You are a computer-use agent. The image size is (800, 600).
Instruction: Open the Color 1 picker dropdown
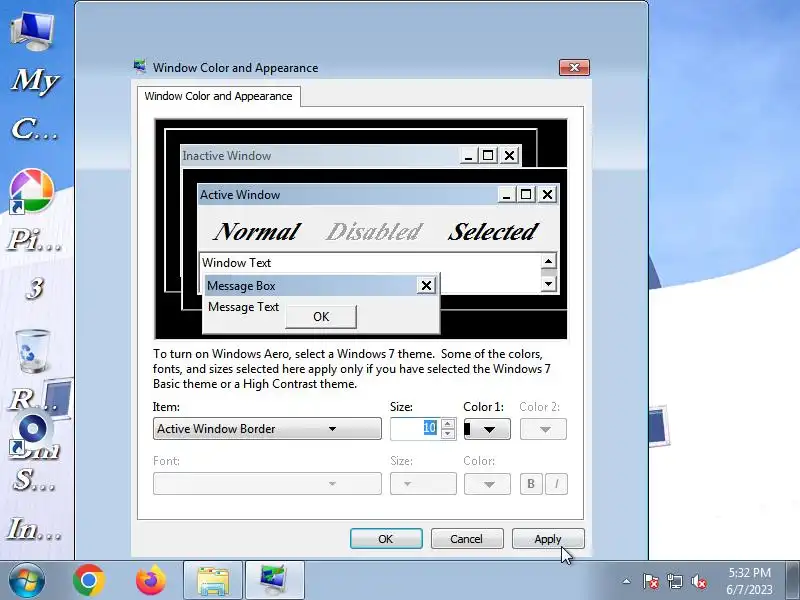(x=487, y=429)
